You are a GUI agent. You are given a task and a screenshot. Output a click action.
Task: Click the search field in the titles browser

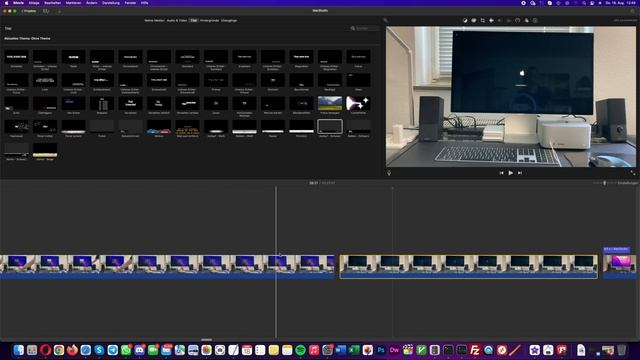click(365, 28)
